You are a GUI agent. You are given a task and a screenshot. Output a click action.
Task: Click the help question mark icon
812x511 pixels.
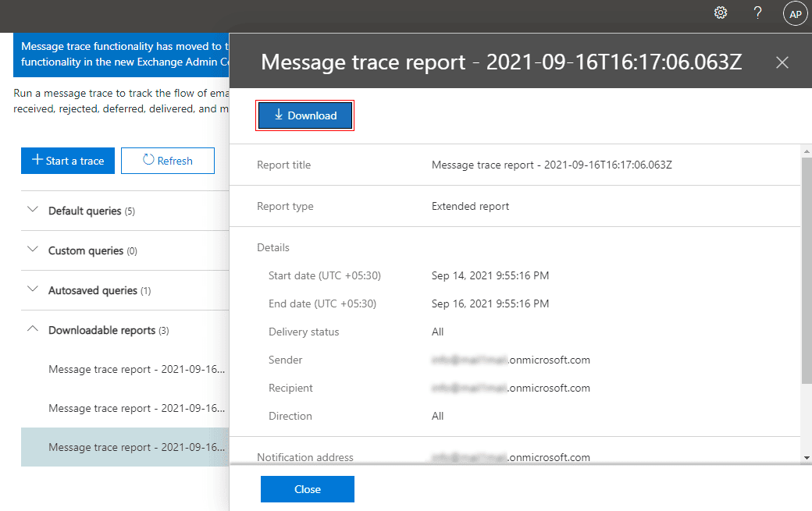coord(757,13)
